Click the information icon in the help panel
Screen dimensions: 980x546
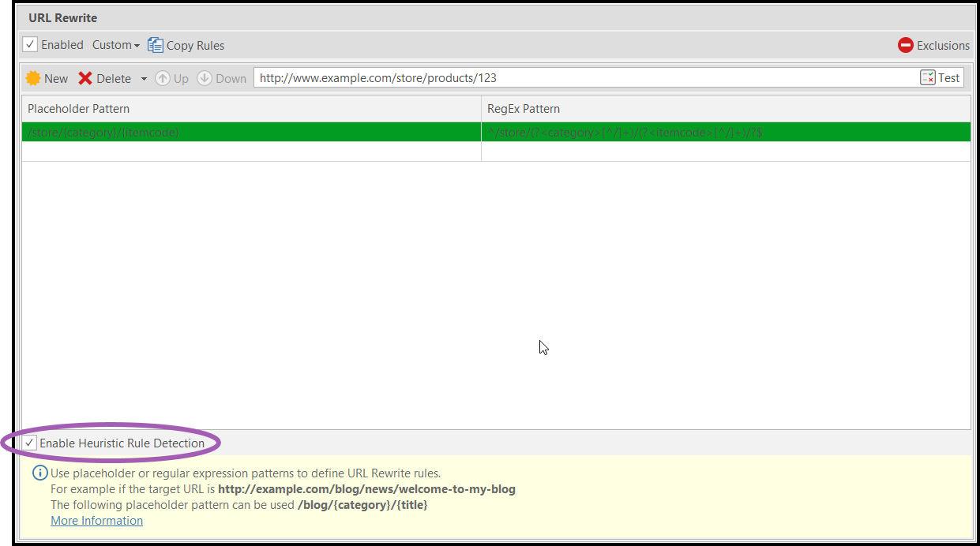(x=39, y=472)
